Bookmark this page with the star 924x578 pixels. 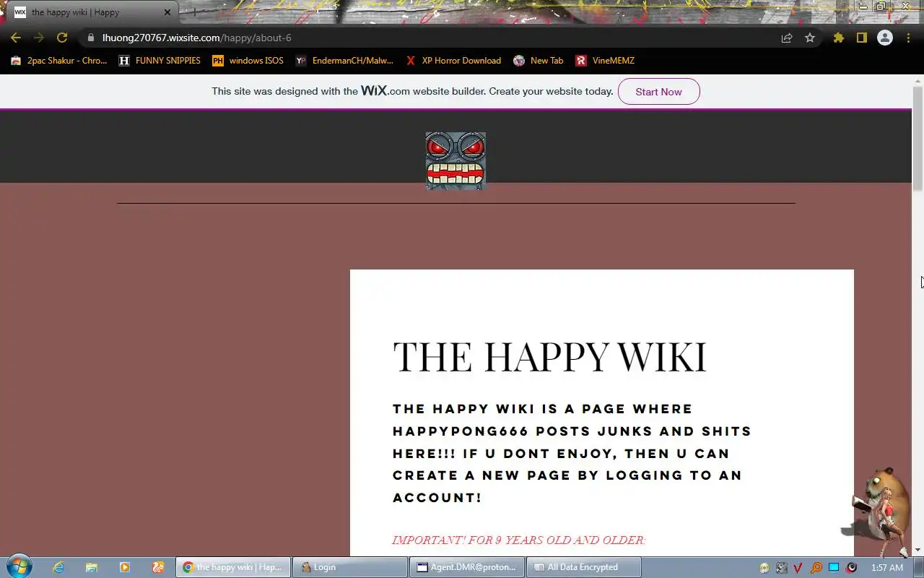click(810, 38)
